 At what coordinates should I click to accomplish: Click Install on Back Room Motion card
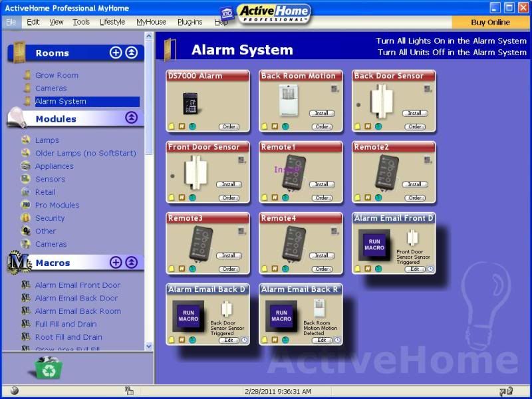[322, 113]
